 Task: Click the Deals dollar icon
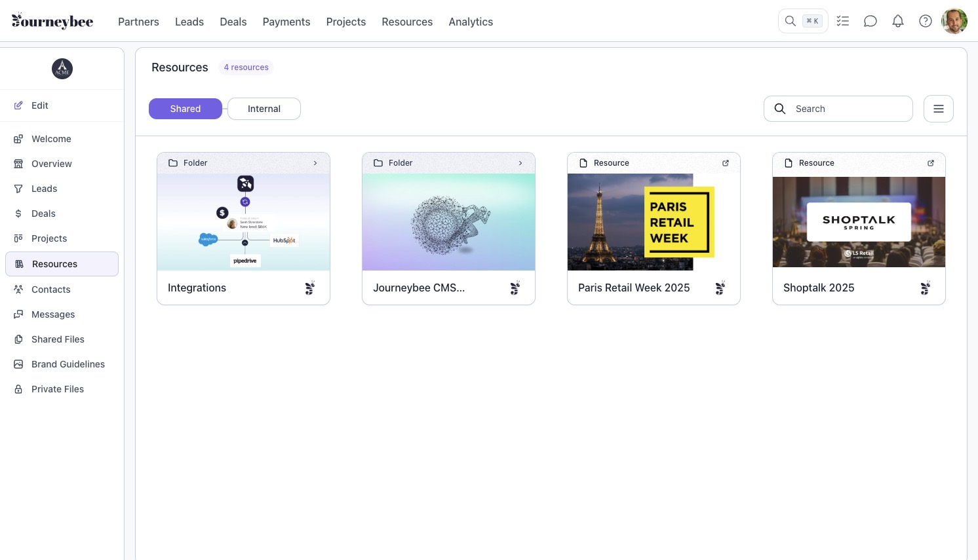18,214
